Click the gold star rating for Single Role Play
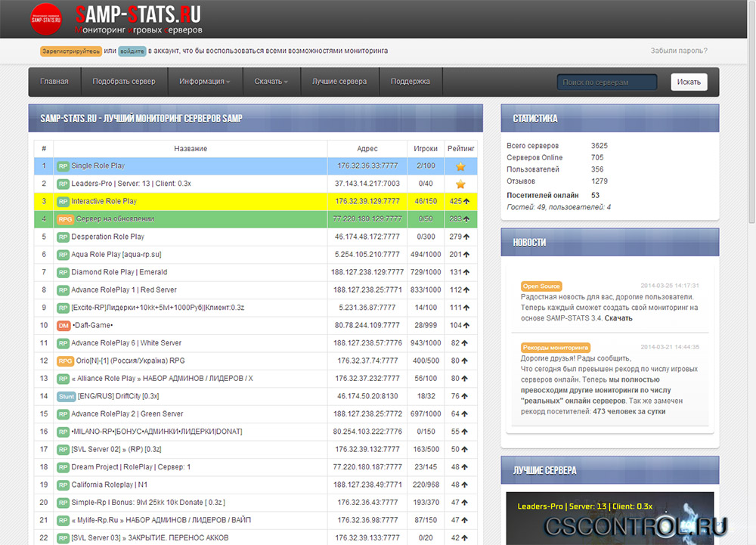The image size is (756, 545). [460, 166]
